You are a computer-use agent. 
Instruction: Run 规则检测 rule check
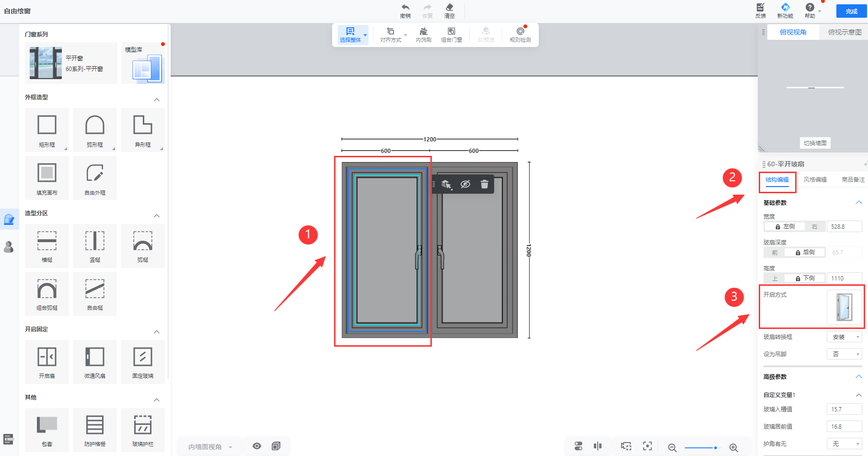click(520, 35)
